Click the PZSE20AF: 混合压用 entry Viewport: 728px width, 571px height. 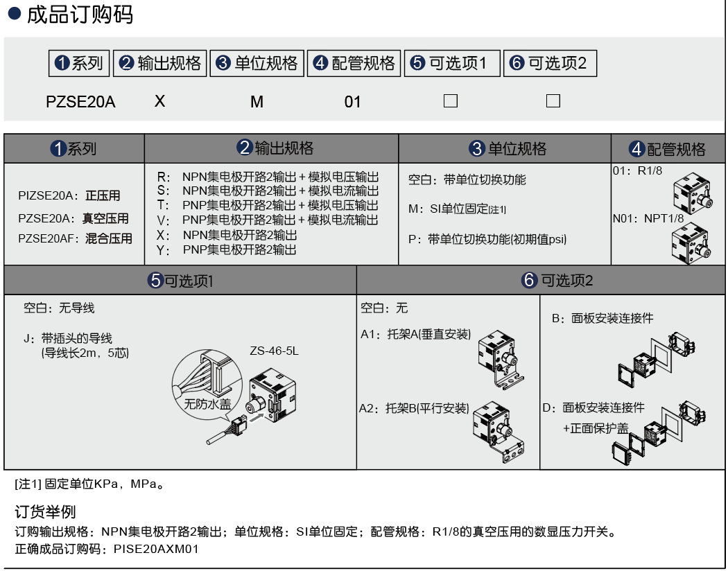75,238
